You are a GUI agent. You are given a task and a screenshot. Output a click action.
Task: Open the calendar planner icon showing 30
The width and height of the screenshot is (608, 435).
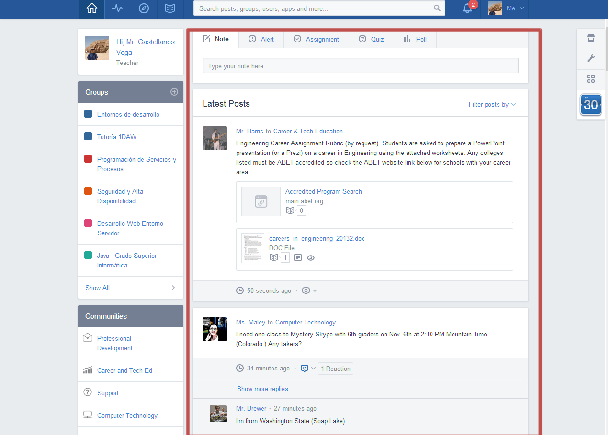[590, 104]
